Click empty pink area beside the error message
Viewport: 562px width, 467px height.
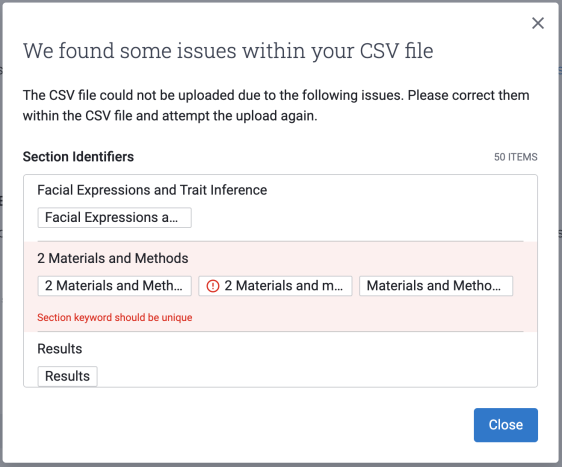[358, 318]
